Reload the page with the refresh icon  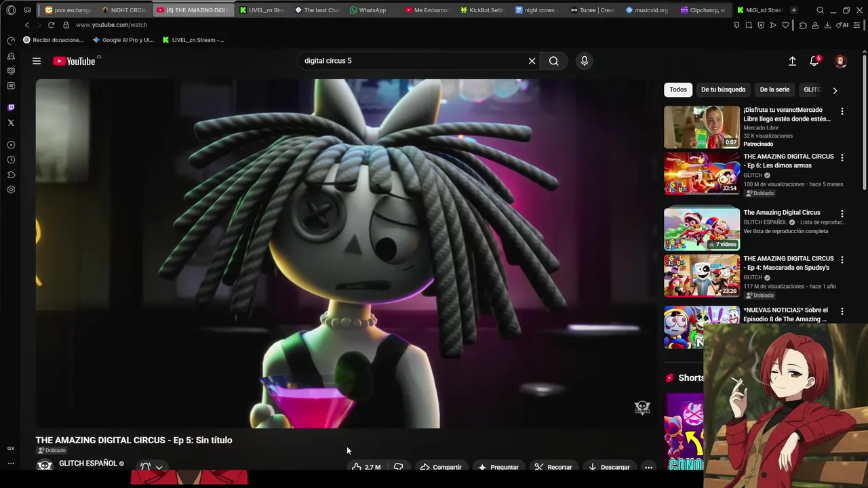pos(51,25)
